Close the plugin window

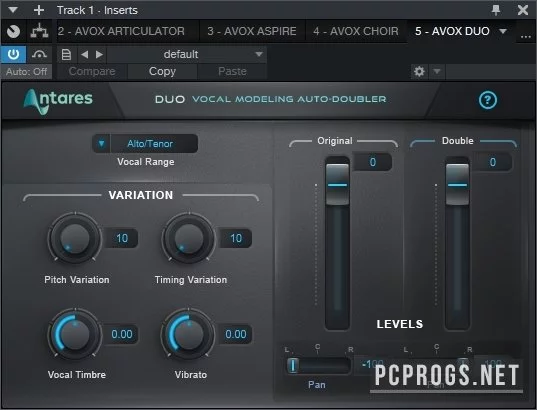point(523,10)
